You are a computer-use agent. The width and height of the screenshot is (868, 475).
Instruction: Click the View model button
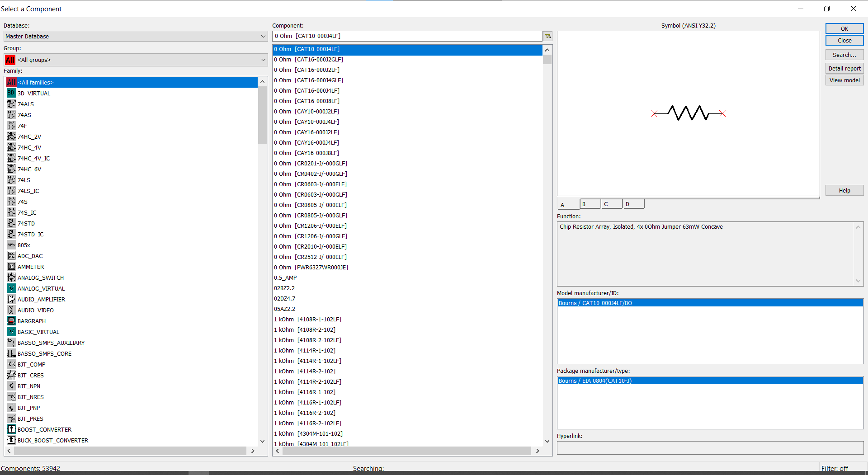844,80
